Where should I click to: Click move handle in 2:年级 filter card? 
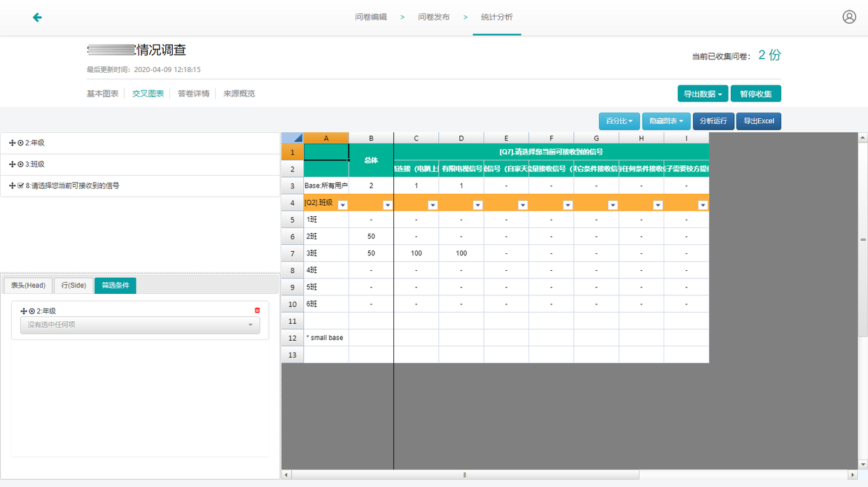coord(24,311)
